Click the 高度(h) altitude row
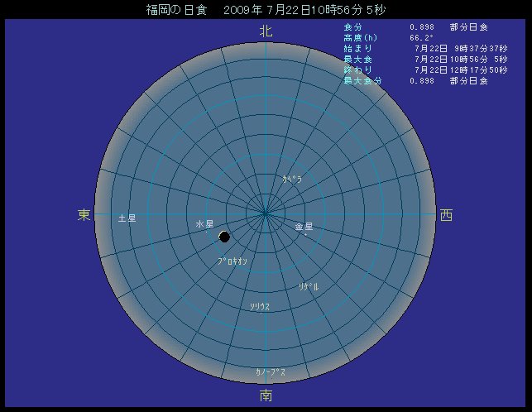 397,37
